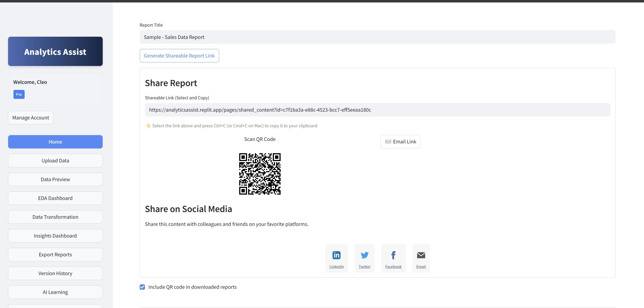Open the EDA Dashboard page
Viewport: 644px width, 308px height.
[55, 198]
